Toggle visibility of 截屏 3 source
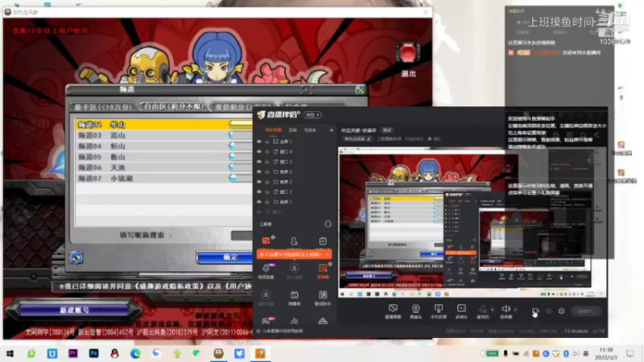Viewport: 644px width, 362px height. (x=258, y=171)
